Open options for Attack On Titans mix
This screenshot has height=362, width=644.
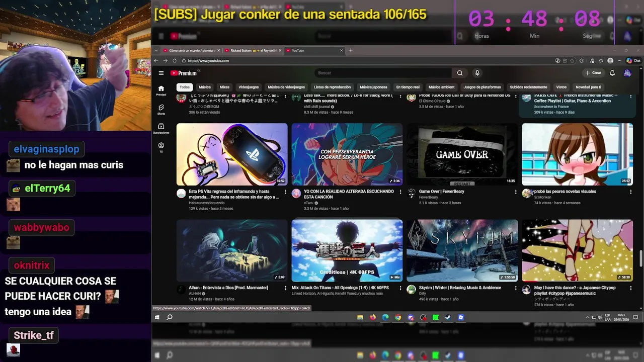click(x=400, y=288)
